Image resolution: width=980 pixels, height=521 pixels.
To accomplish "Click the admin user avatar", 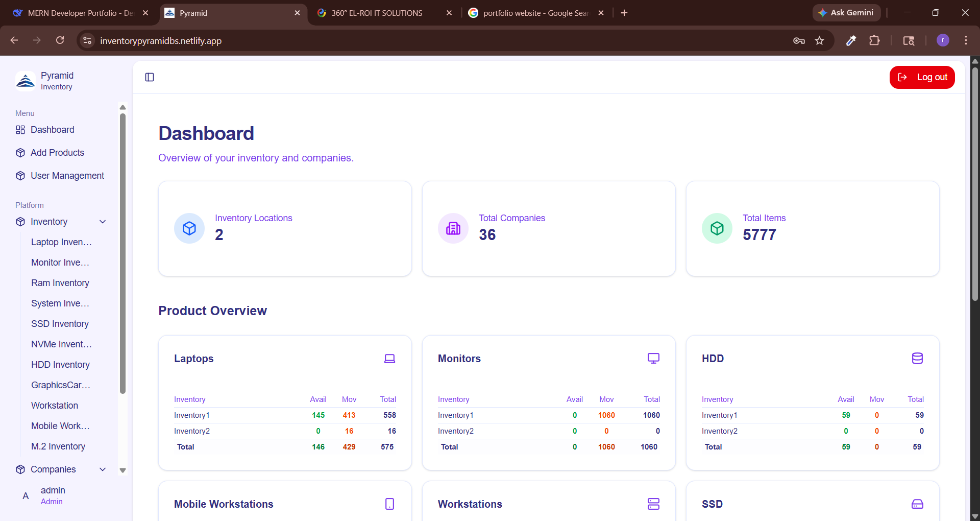I will coord(26,496).
